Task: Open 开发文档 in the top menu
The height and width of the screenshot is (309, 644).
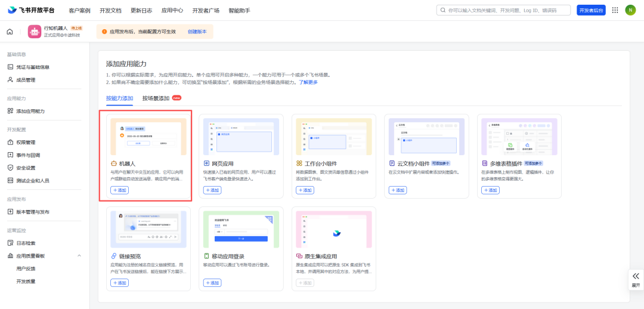Action: point(110,10)
